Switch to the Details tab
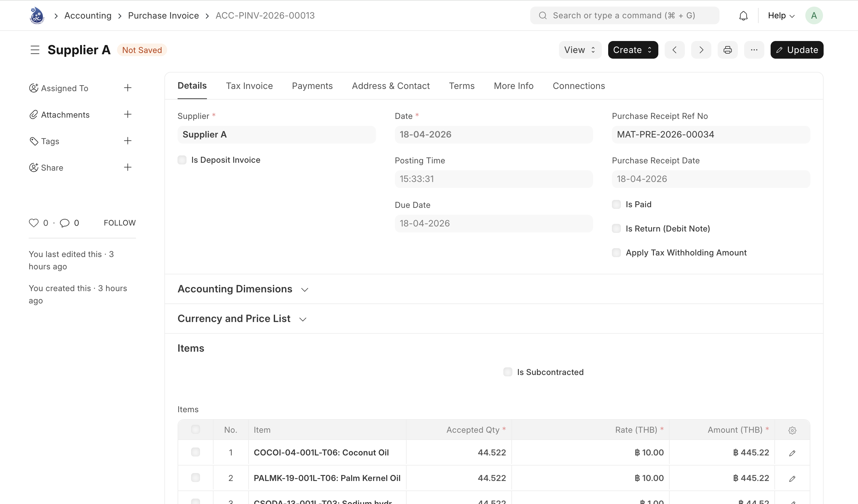The image size is (858, 504). (192, 86)
